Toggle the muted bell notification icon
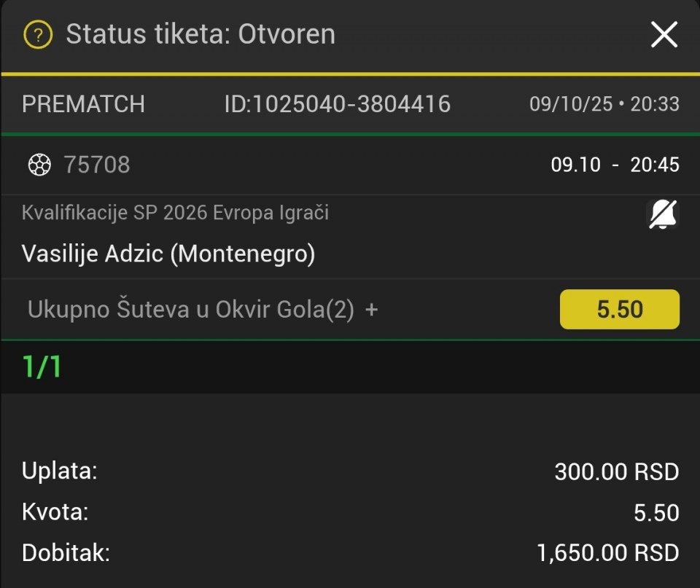This screenshot has width=700, height=588. [663, 215]
